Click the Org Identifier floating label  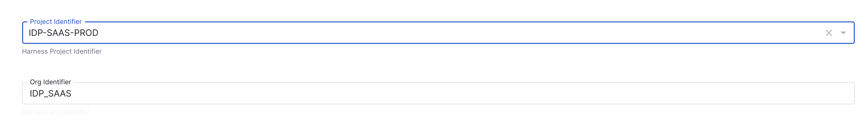pos(50,82)
